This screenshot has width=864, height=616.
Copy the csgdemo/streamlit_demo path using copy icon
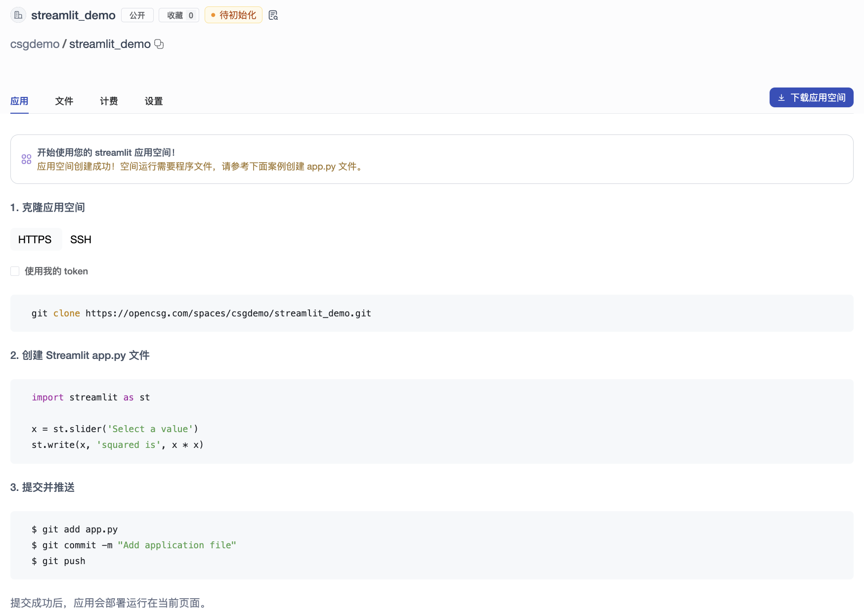[x=159, y=44]
